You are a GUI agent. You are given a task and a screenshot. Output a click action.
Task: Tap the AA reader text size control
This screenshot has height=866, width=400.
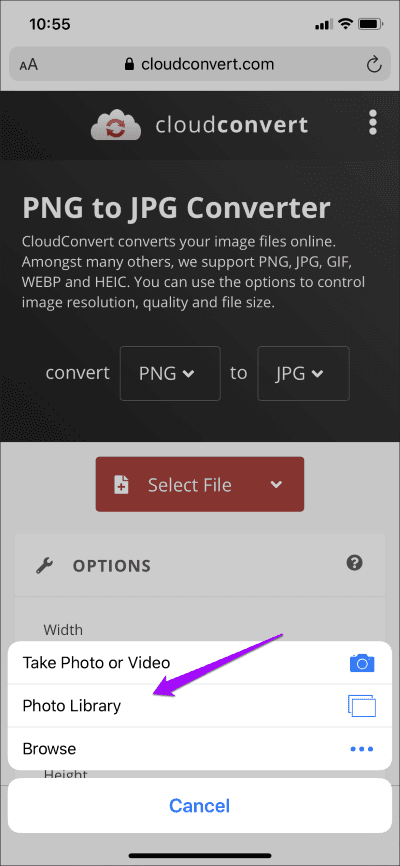(29, 65)
